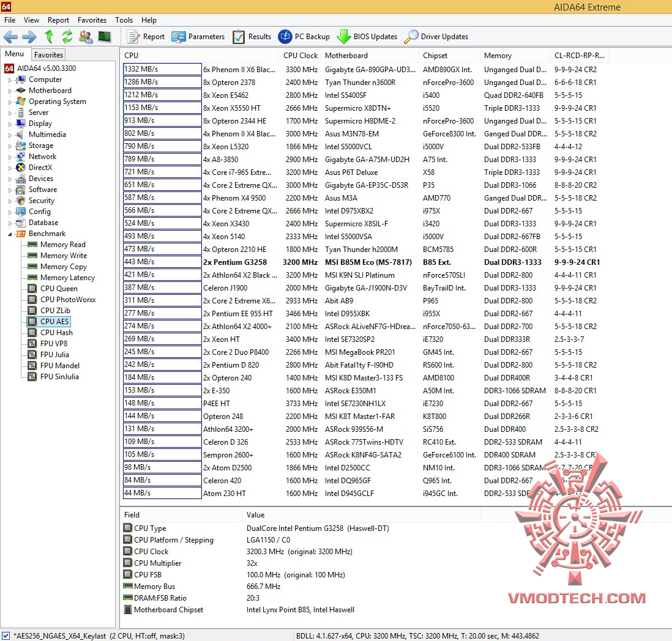The width and height of the screenshot is (672, 641).
Task: Open the View menu
Action: (31, 20)
